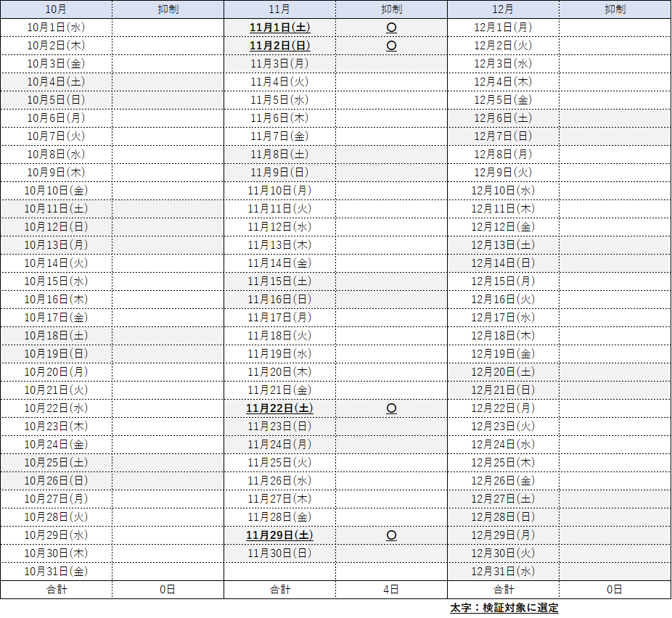Select the 10月31日(金) date cell
The image size is (672, 618).
tap(56, 572)
